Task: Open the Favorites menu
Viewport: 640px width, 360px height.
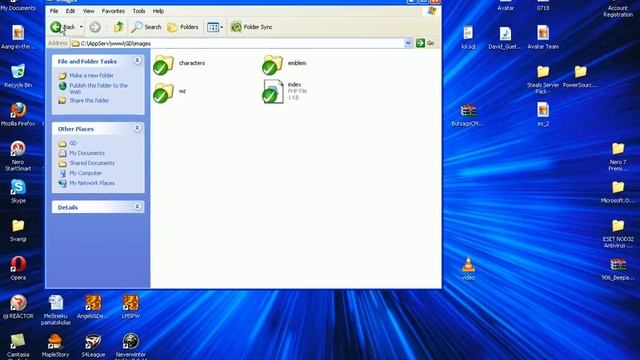Action: [113, 11]
